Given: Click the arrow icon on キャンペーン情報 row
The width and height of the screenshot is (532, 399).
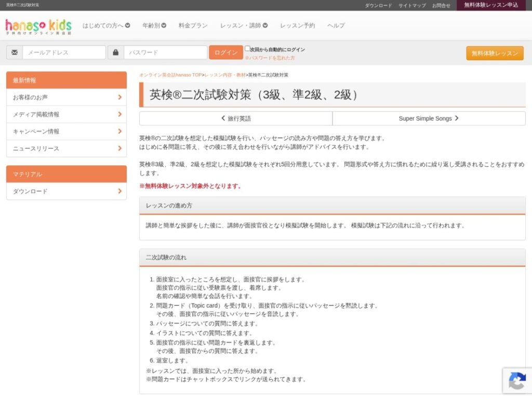Looking at the screenshot, I should pyautogui.click(x=120, y=131).
